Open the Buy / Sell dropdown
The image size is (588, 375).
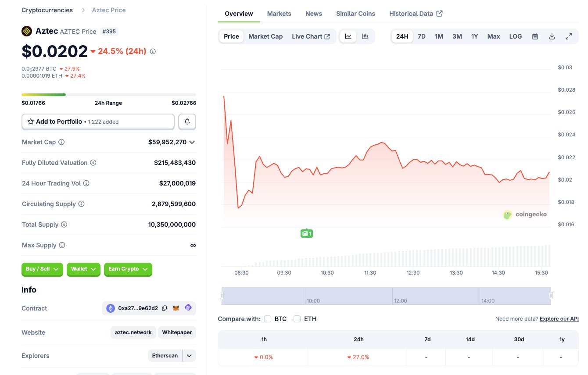click(x=42, y=269)
